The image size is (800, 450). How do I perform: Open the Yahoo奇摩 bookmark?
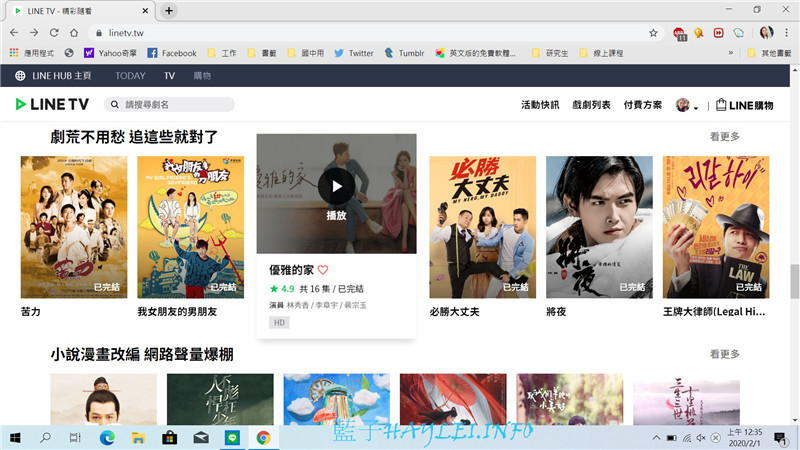click(x=110, y=53)
